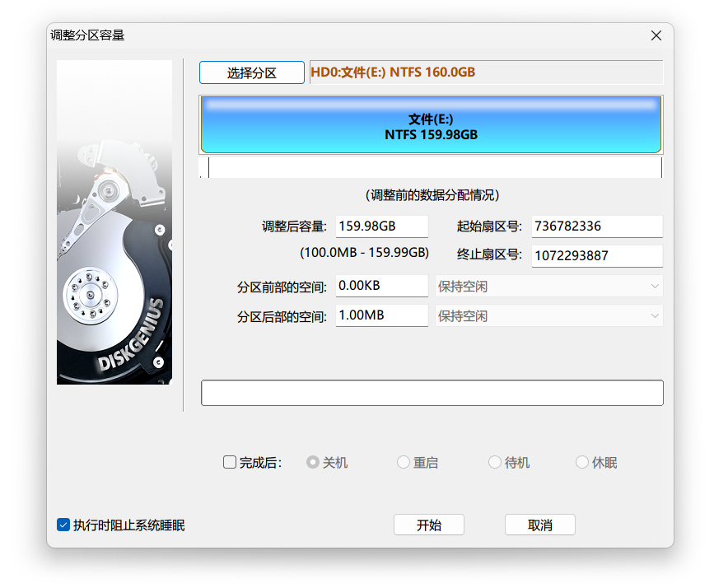Image resolution: width=728 pixels, height=588 pixels.
Task: Select the 待机 radio button
Action: (495, 463)
